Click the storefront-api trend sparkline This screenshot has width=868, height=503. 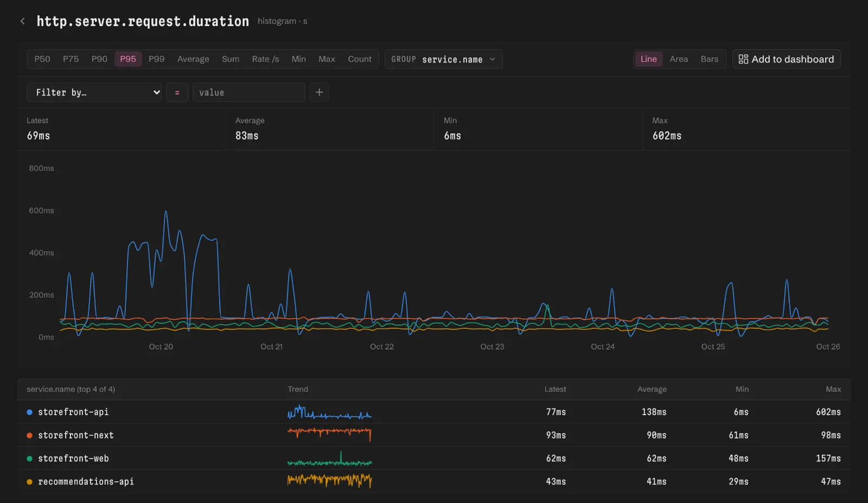[x=329, y=412]
